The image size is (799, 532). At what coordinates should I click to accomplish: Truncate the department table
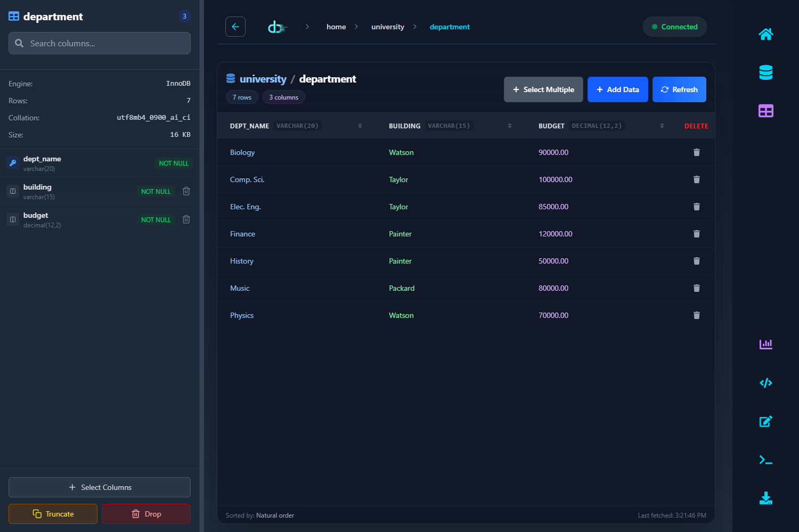point(53,514)
